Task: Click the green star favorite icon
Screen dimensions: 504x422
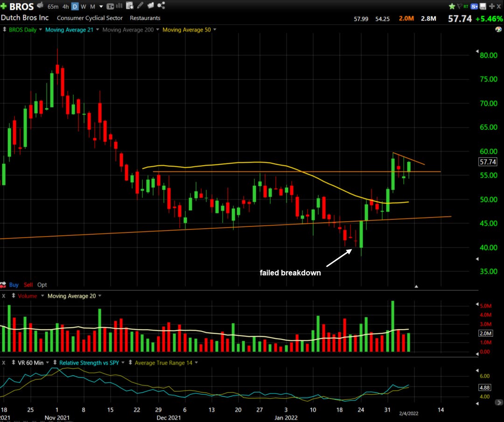Action: [x=452, y=6]
